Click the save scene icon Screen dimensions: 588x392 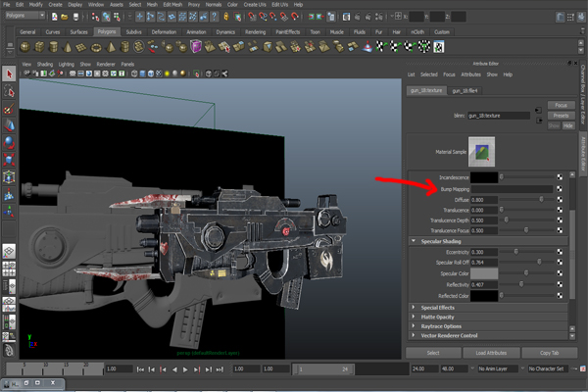coord(75,17)
